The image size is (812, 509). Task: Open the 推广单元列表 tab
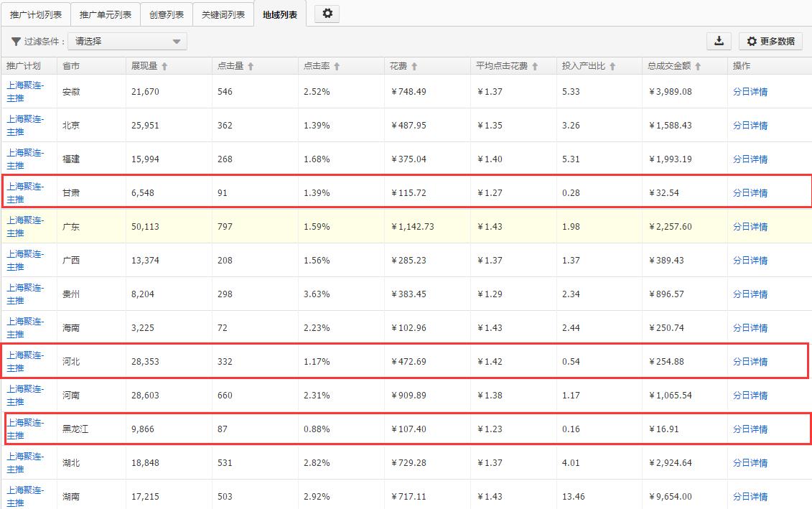click(106, 14)
